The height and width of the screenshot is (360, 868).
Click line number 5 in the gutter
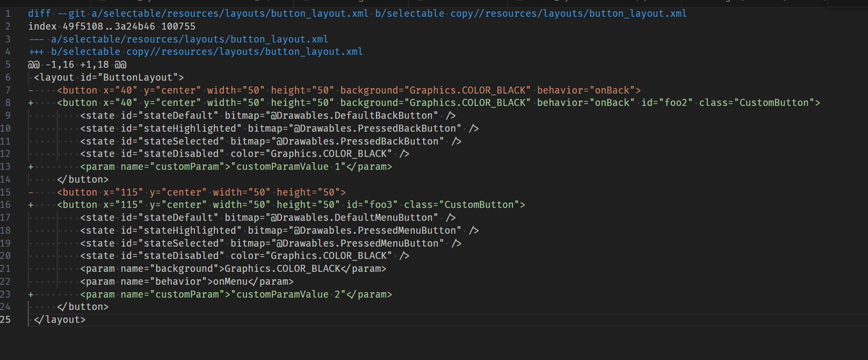tap(7, 64)
